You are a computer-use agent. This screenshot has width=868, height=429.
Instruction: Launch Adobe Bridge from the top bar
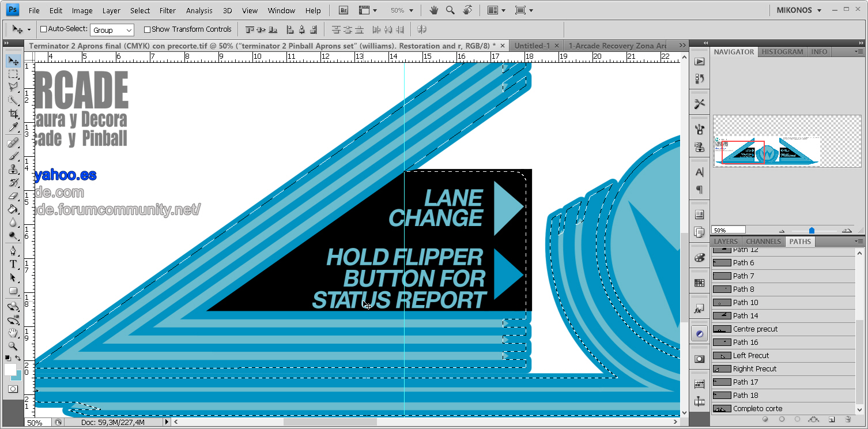[x=344, y=10]
